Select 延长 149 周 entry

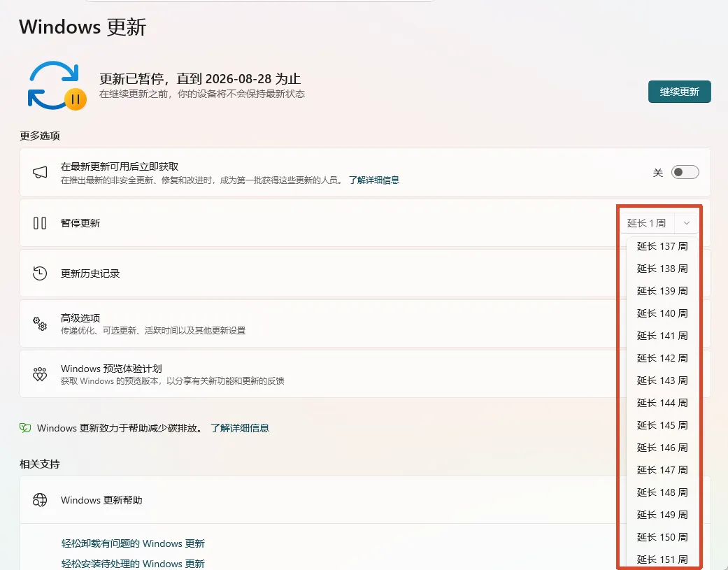coord(662,515)
